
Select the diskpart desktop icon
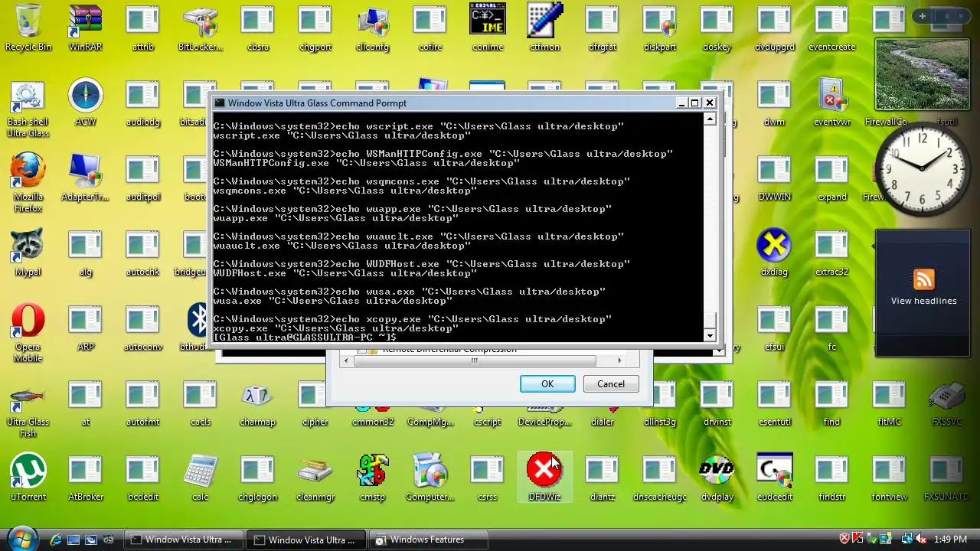coord(660,28)
